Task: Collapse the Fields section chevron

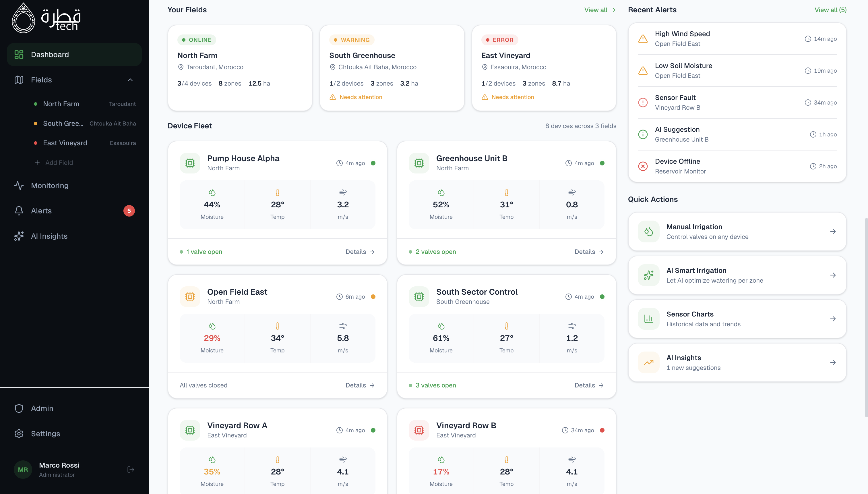Action: [x=130, y=80]
